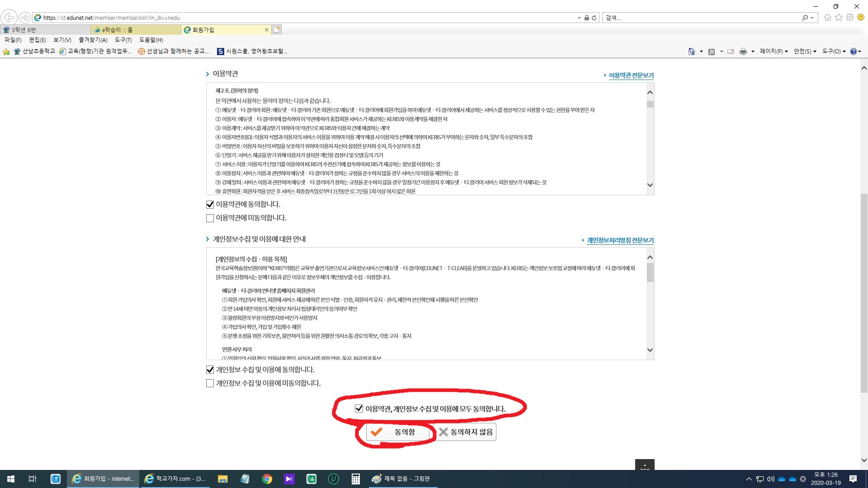Toggle 이용약관에 동의합니다 checkbox
The image size is (868, 488).
(x=210, y=205)
